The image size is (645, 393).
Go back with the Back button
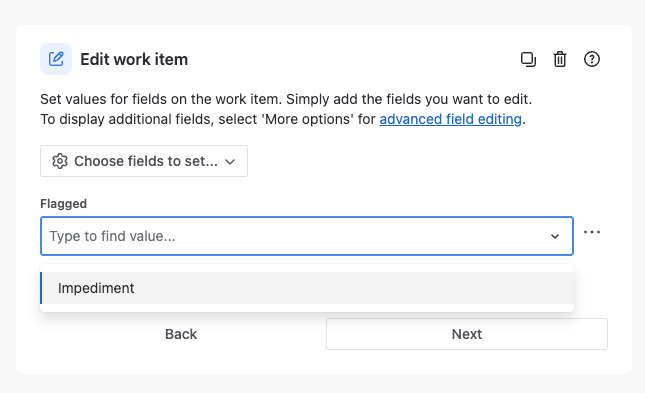click(181, 334)
